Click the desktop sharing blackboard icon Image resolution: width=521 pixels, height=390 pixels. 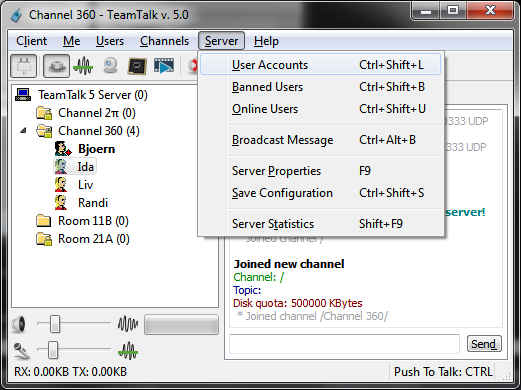tap(137, 66)
